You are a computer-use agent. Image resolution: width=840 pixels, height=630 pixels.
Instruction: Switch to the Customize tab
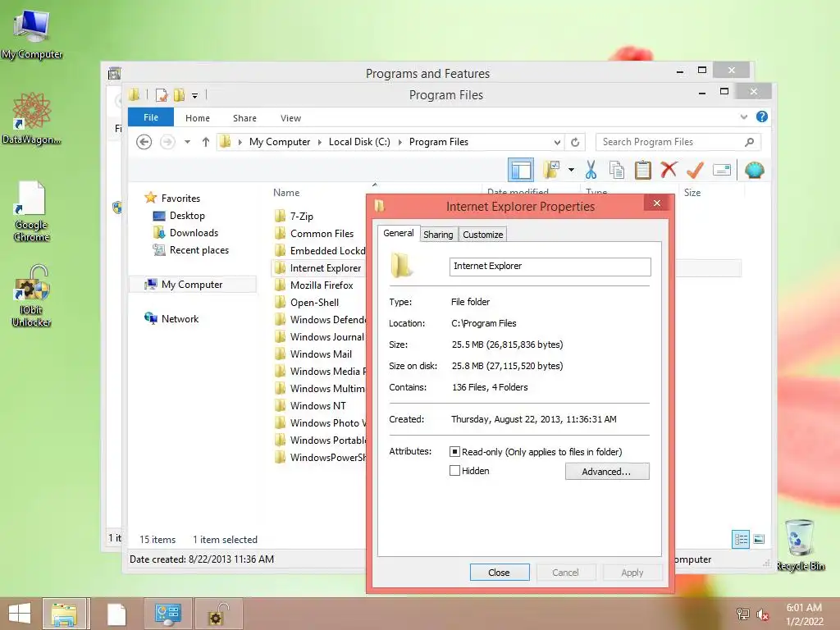point(482,234)
